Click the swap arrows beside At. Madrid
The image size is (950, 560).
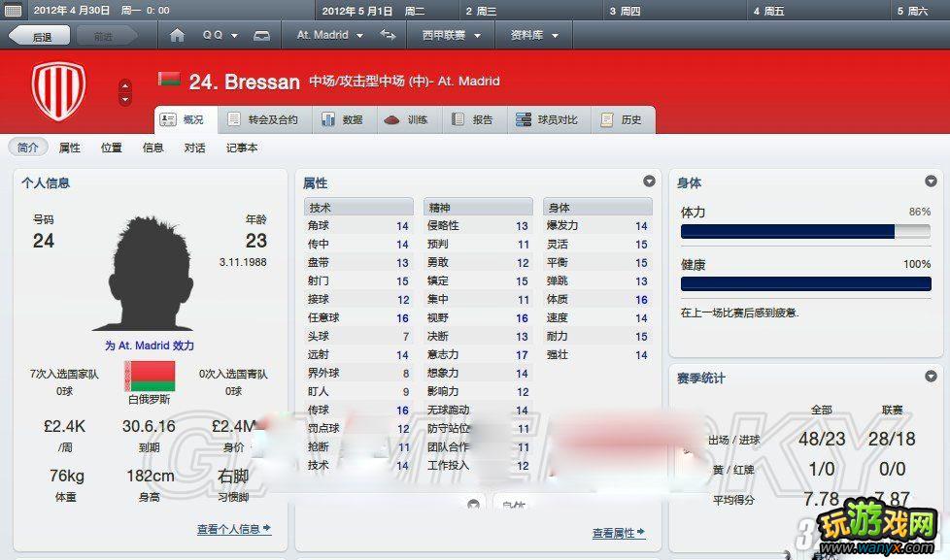tap(388, 35)
